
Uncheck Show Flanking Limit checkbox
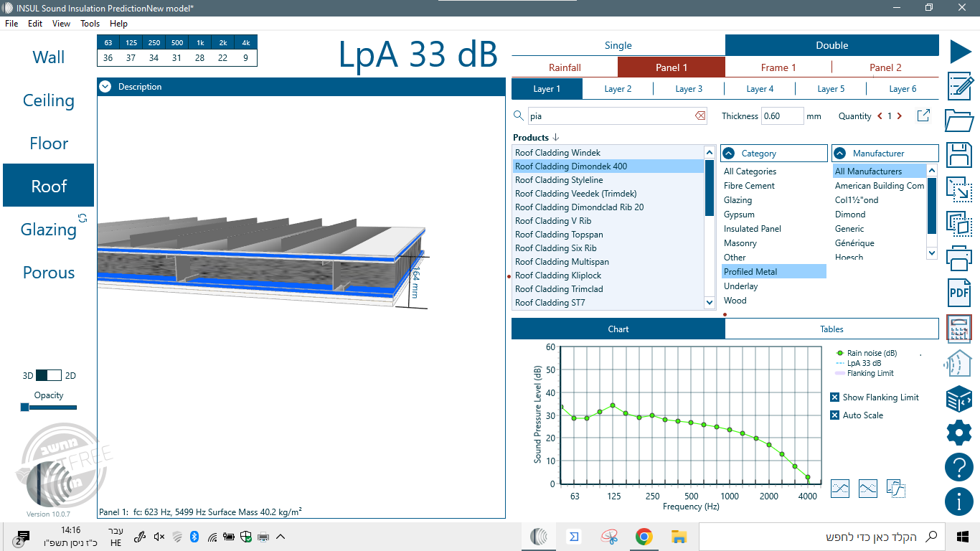(x=834, y=397)
